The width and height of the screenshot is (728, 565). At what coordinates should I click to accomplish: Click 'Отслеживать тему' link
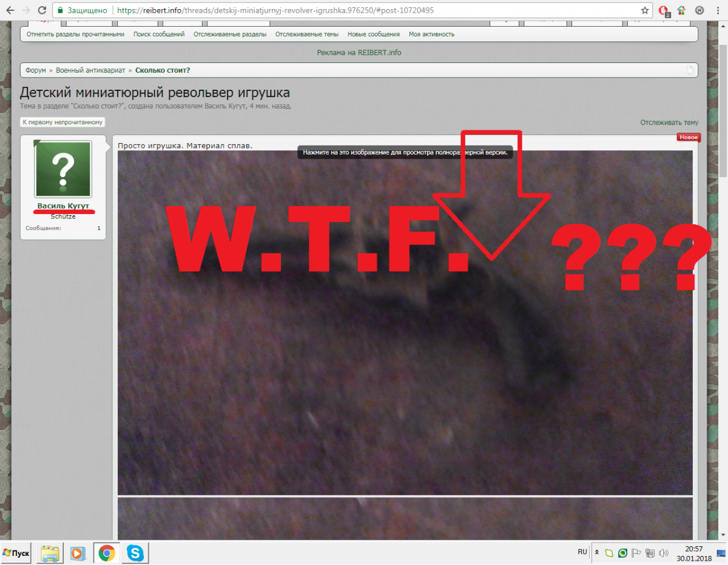pyautogui.click(x=669, y=122)
